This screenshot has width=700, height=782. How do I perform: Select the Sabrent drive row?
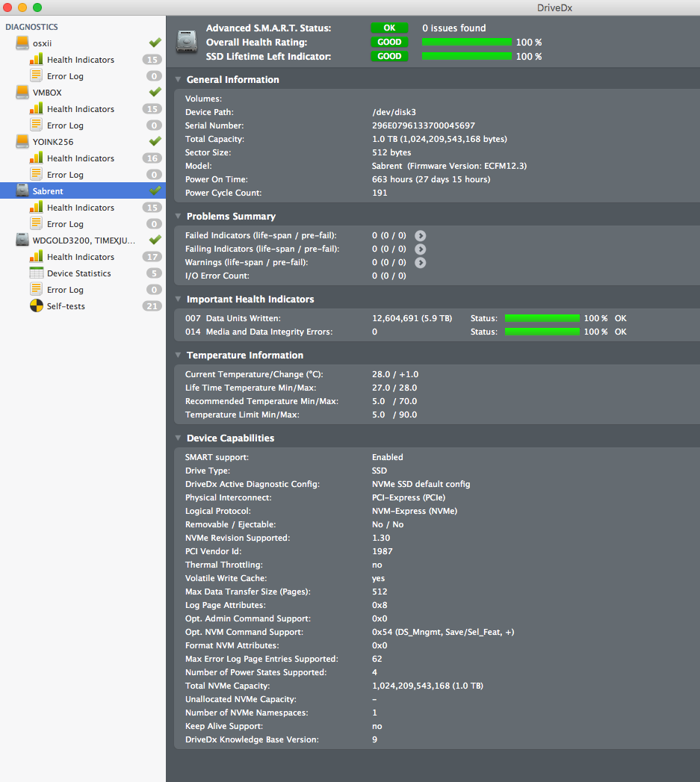83,190
